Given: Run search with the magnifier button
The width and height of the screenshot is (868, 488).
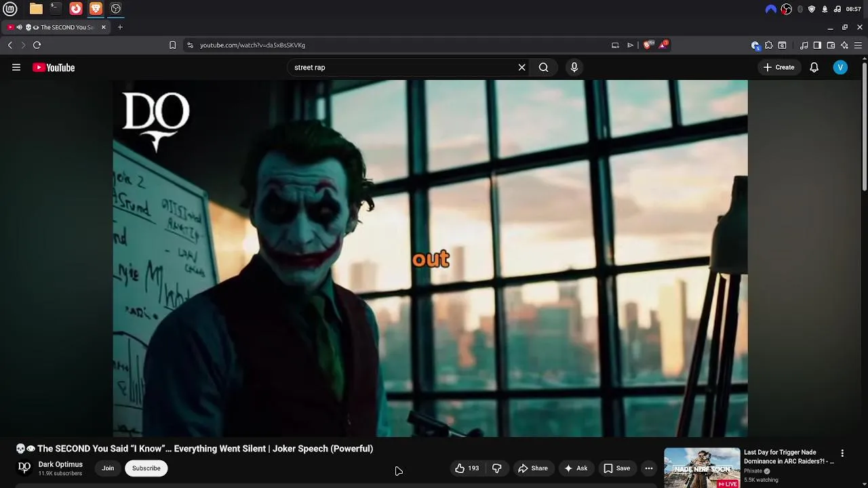Looking at the screenshot, I should pos(543,67).
